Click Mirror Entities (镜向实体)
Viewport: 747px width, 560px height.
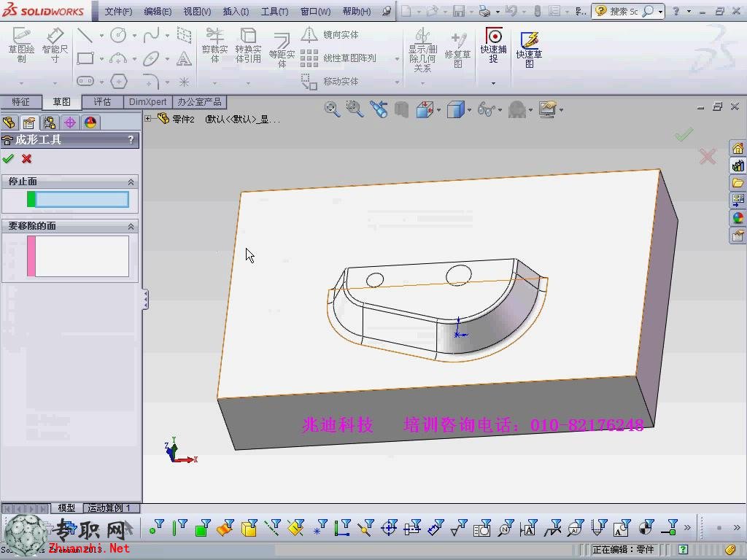click(330, 34)
